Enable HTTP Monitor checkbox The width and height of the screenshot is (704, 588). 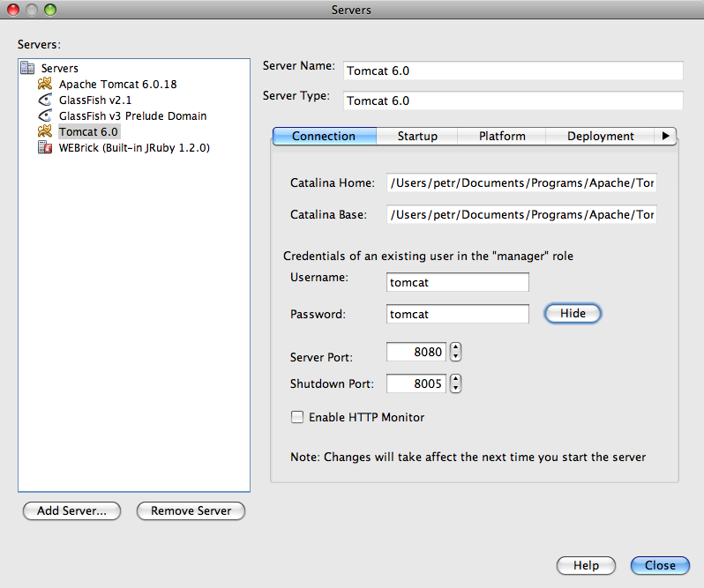click(297, 417)
